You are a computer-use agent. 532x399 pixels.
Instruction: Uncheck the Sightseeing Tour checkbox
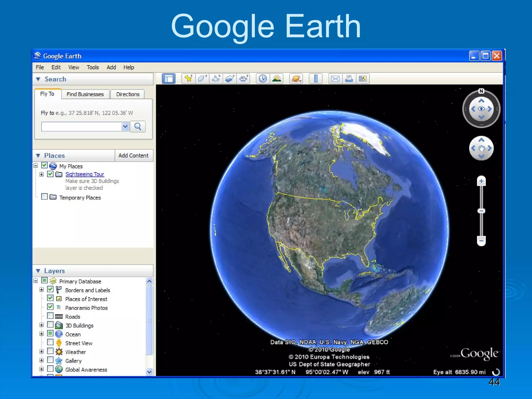coord(50,174)
